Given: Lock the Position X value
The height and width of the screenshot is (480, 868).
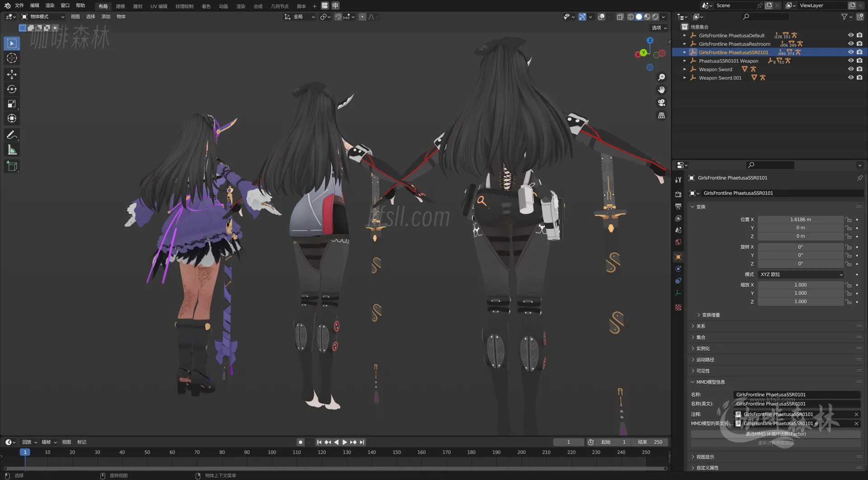Looking at the screenshot, I should pyautogui.click(x=849, y=220).
